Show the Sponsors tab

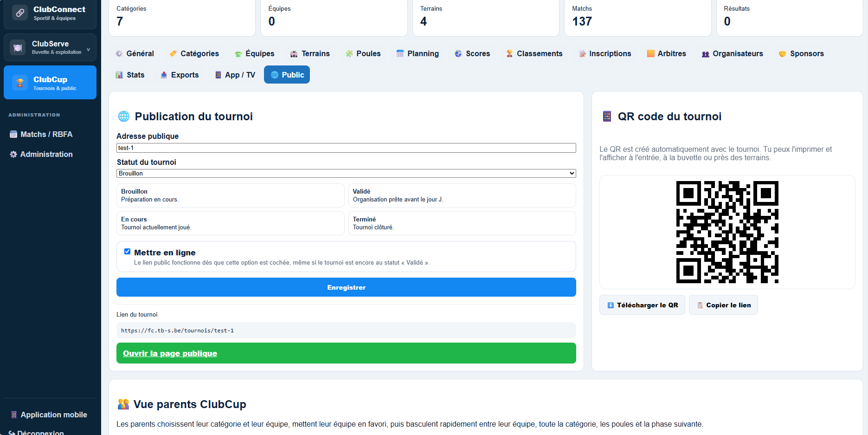pyautogui.click(x=801, y=53)
